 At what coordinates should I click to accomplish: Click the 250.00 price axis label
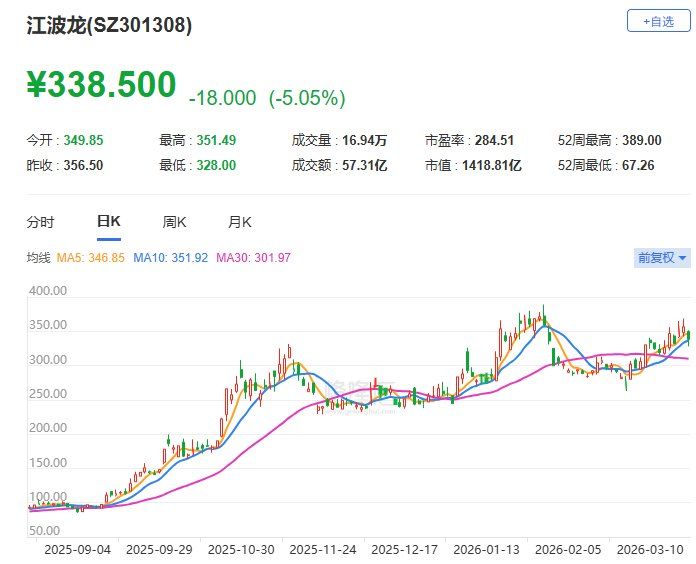[48, 394]
